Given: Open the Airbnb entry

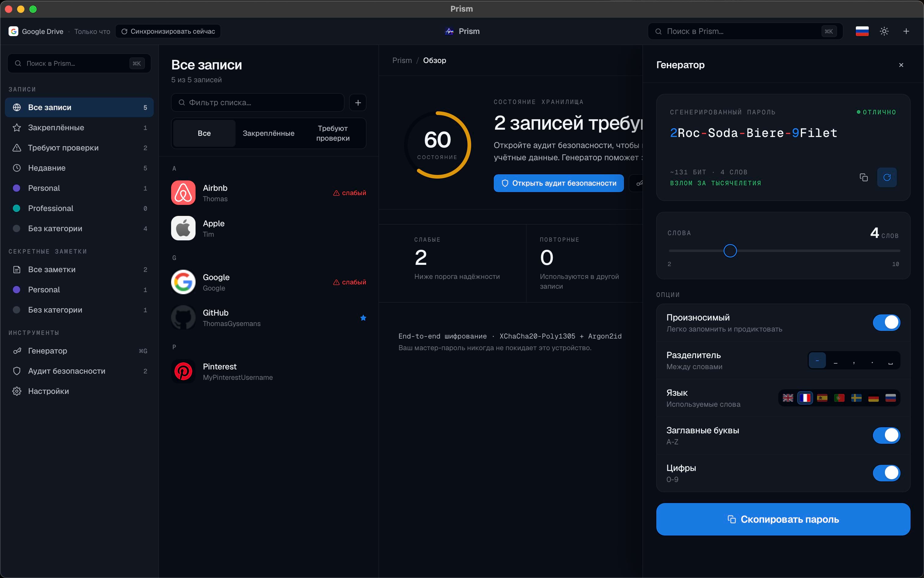Looking at the screenshot, I should 268,193.
